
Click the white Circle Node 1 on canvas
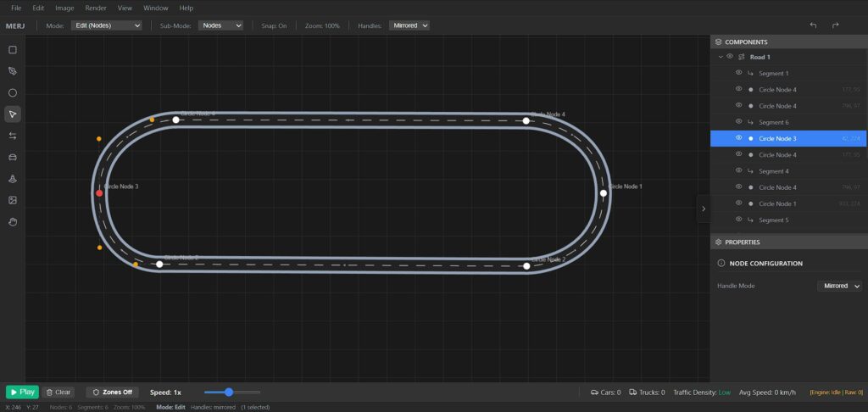tap(604, 193)
